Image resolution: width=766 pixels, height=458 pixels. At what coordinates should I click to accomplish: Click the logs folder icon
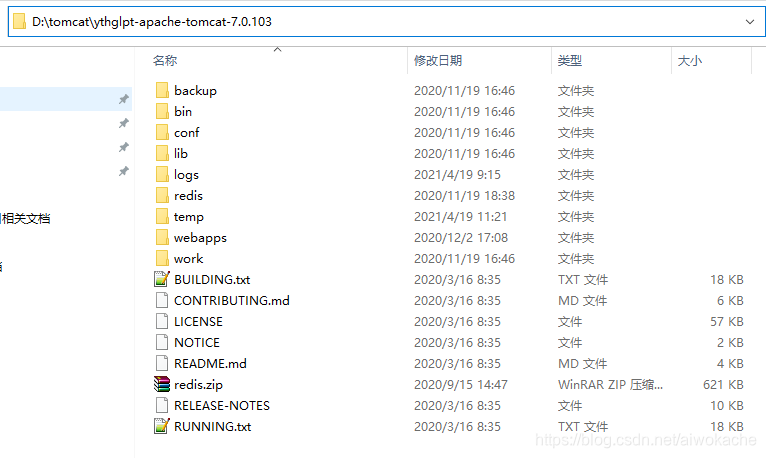tap(162, 174)
